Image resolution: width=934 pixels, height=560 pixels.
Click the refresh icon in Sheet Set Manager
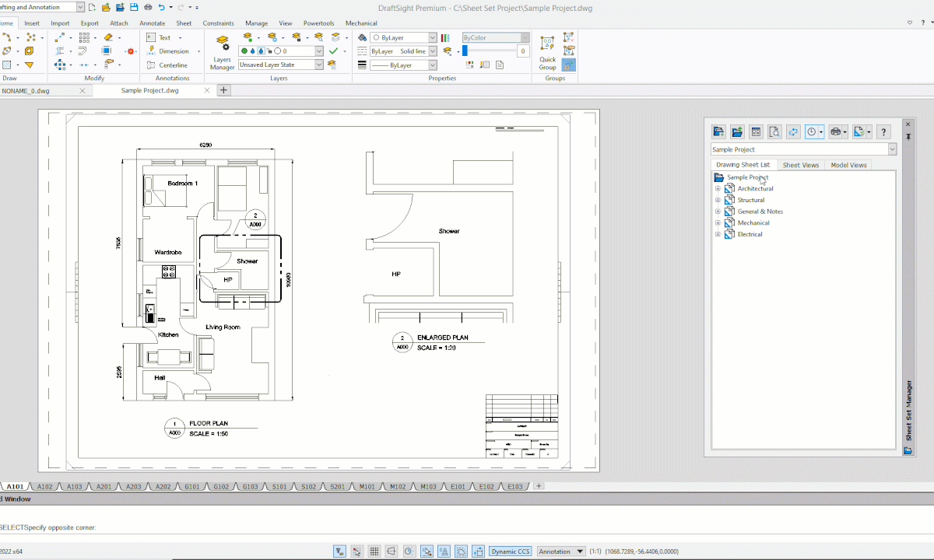[x=793, y=131]
